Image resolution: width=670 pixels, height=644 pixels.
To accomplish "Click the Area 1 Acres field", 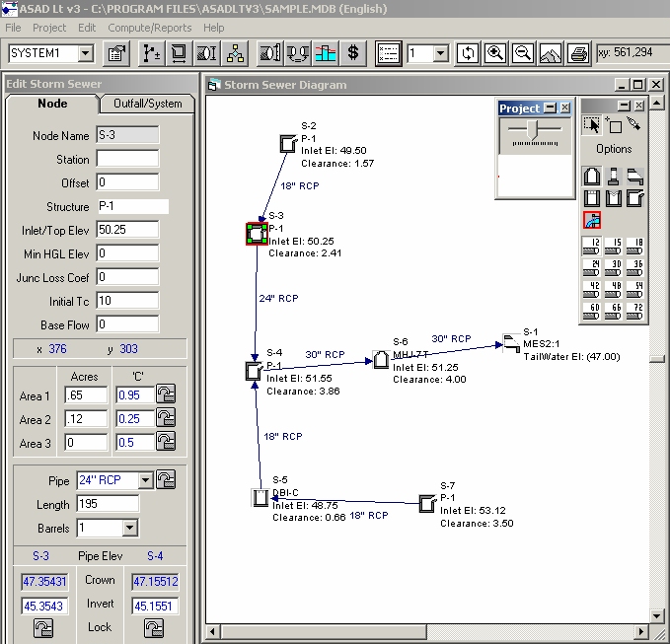I will click(86, 395).
